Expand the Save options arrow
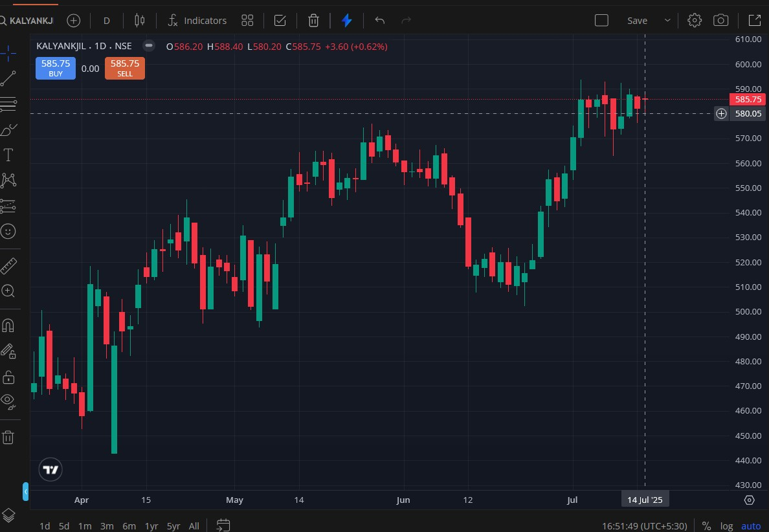 (667, 21)
